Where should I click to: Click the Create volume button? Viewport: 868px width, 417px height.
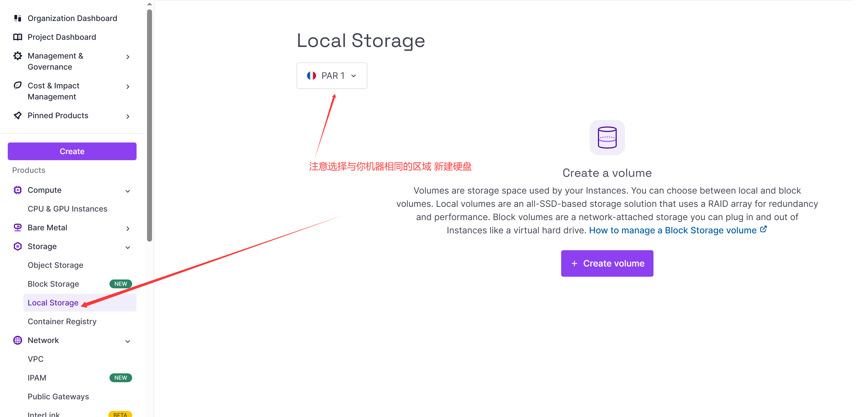(607, 263)
